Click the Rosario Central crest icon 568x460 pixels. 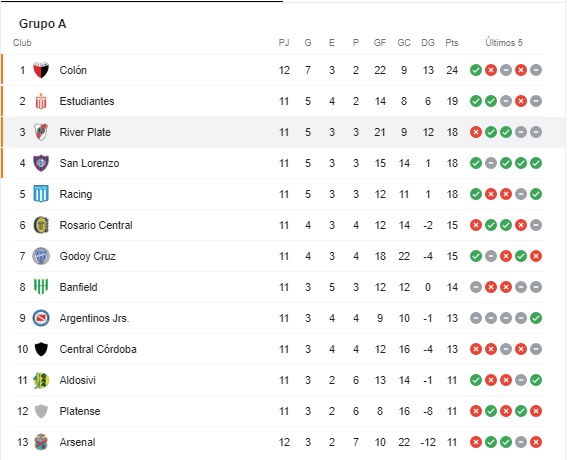point(41,225)
